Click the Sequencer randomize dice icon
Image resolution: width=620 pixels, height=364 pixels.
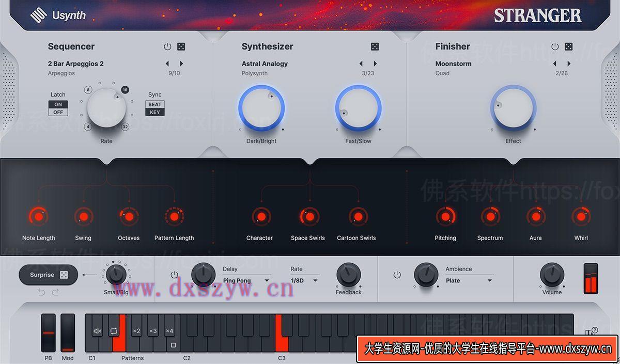pos(181,46)
